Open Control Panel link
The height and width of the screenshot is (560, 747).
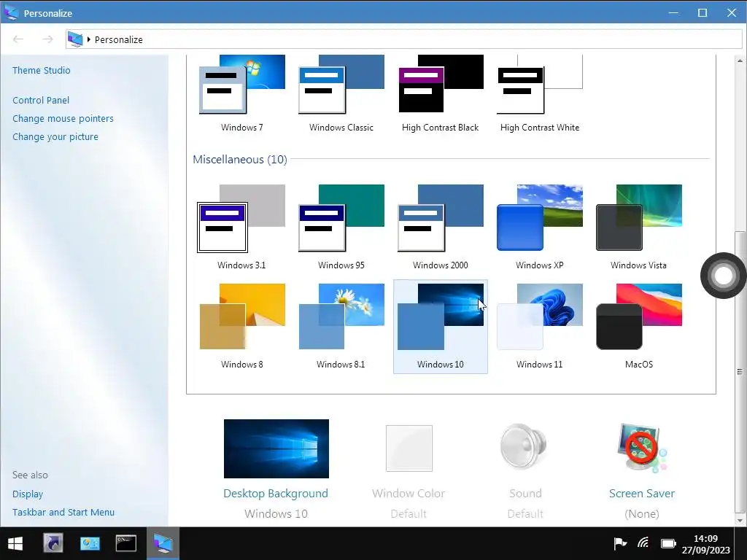41,101
